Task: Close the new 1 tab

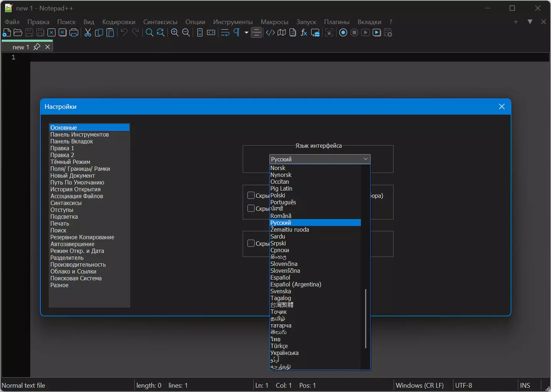Action: point(48,47)
